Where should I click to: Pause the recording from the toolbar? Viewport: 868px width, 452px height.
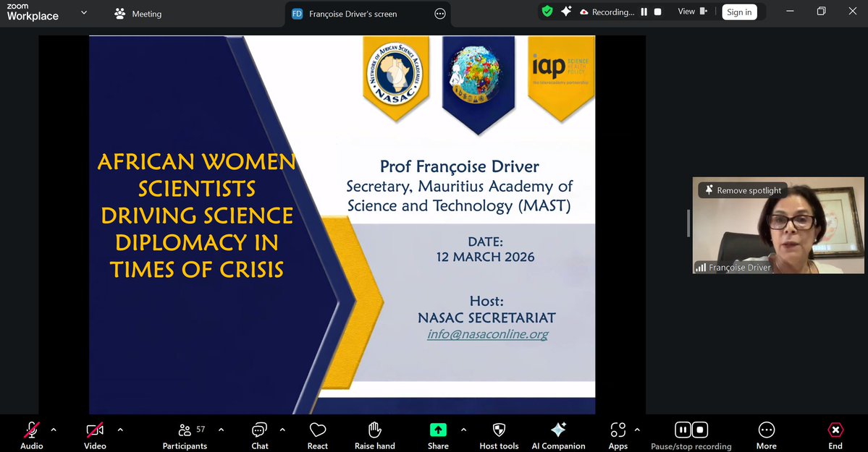[681, 429]
